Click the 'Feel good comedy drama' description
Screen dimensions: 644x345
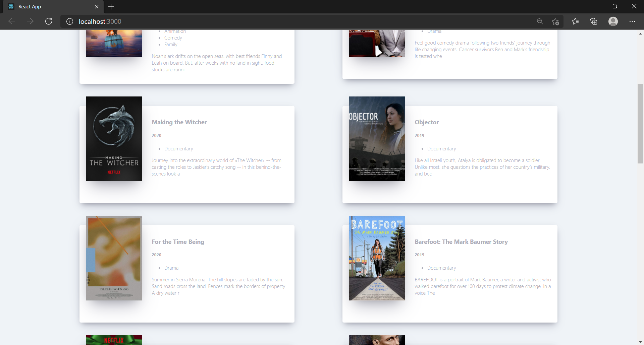482,50
